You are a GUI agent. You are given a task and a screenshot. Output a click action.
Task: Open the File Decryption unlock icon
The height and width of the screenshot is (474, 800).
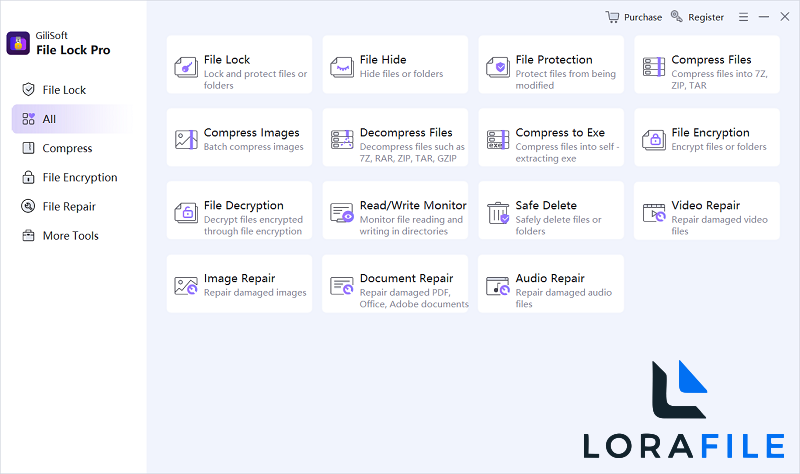[x=186, y=213]
